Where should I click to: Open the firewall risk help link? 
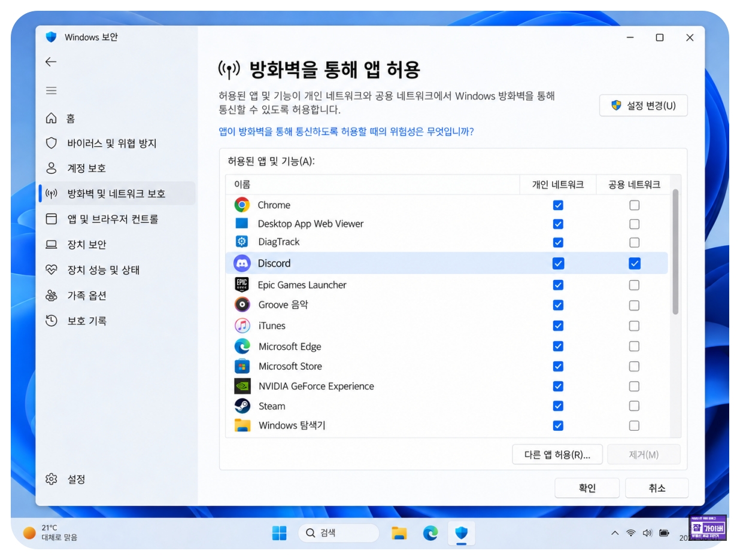point(347,132)
